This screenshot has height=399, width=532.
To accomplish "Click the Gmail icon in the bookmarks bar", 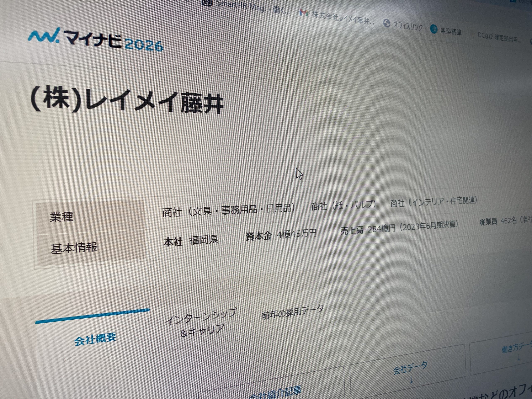I will point(304,13).
